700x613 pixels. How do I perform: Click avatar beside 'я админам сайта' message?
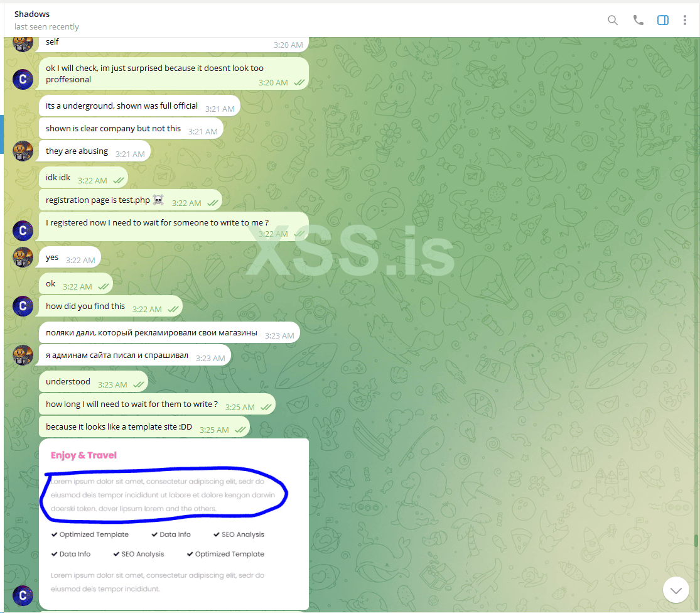pos(23,355)
